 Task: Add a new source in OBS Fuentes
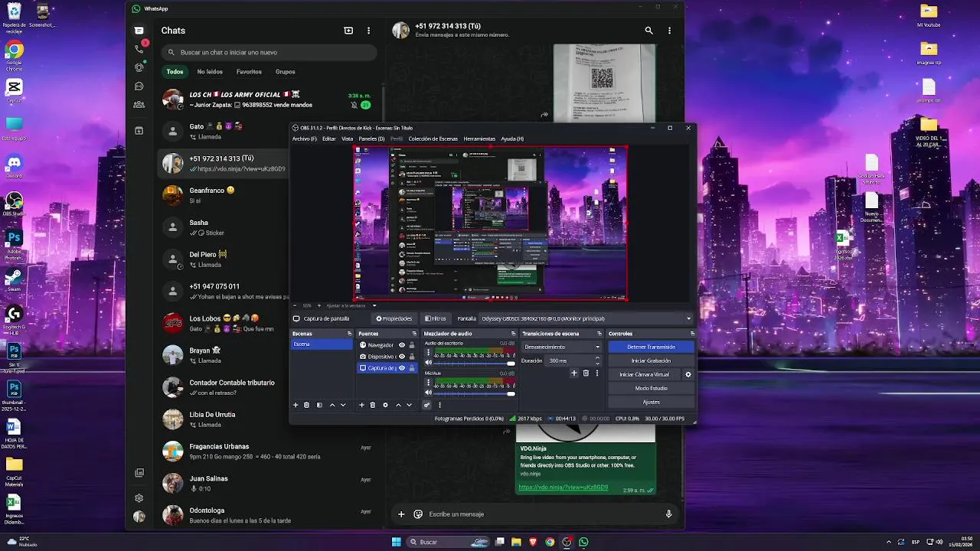coord(361,405)
